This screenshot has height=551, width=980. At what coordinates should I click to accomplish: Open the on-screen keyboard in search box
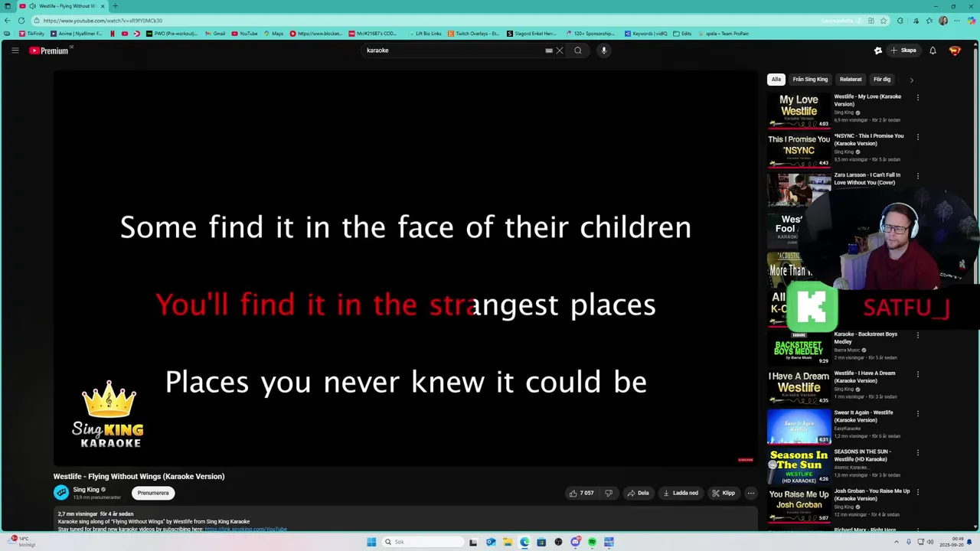549,51
